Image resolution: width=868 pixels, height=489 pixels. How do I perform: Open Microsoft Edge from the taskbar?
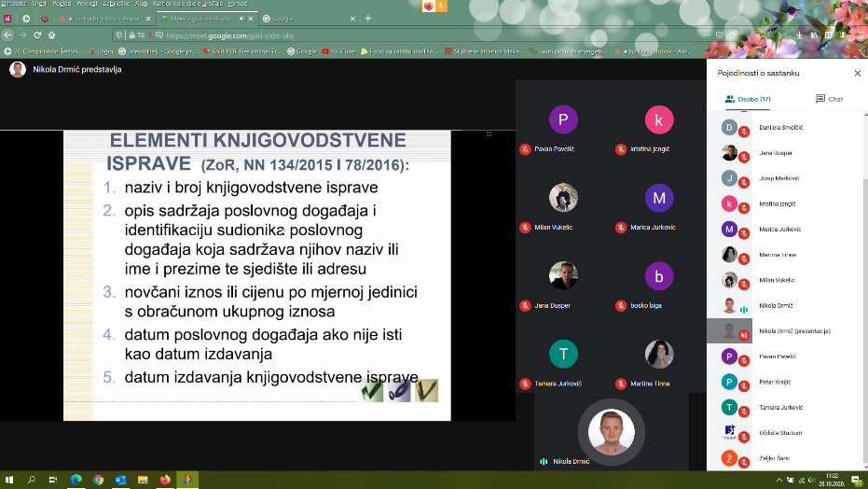75,480
